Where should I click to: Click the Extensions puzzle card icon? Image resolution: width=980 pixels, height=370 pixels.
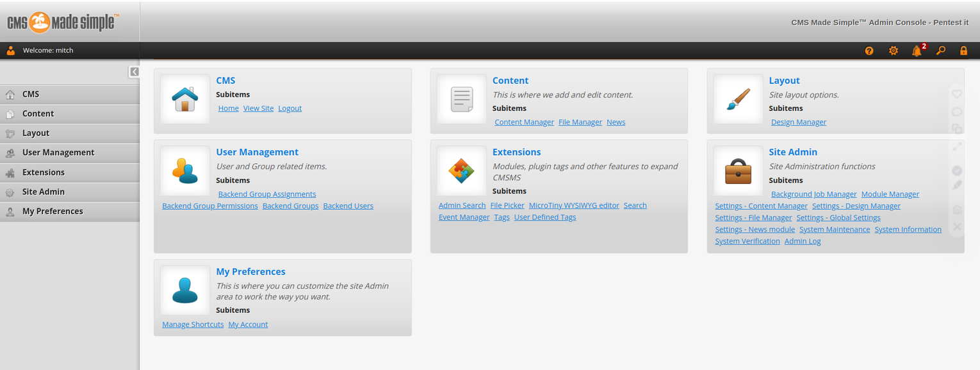461,171
